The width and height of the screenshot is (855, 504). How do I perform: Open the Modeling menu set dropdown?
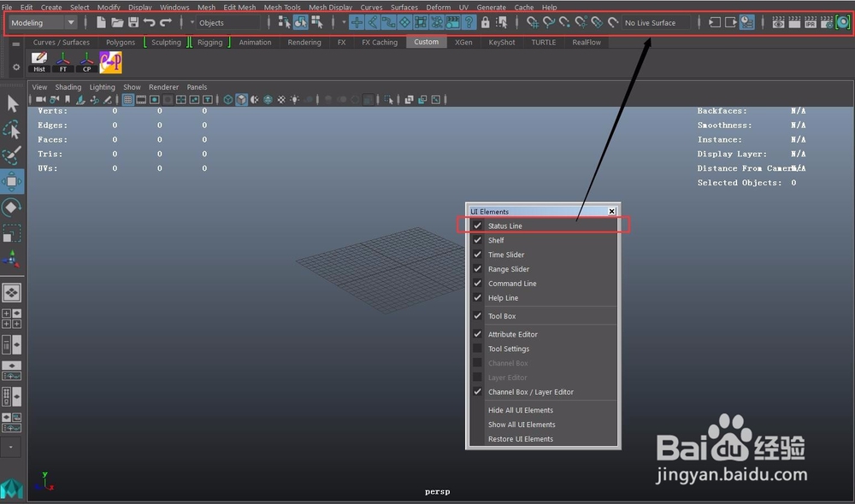click(43, 23)
